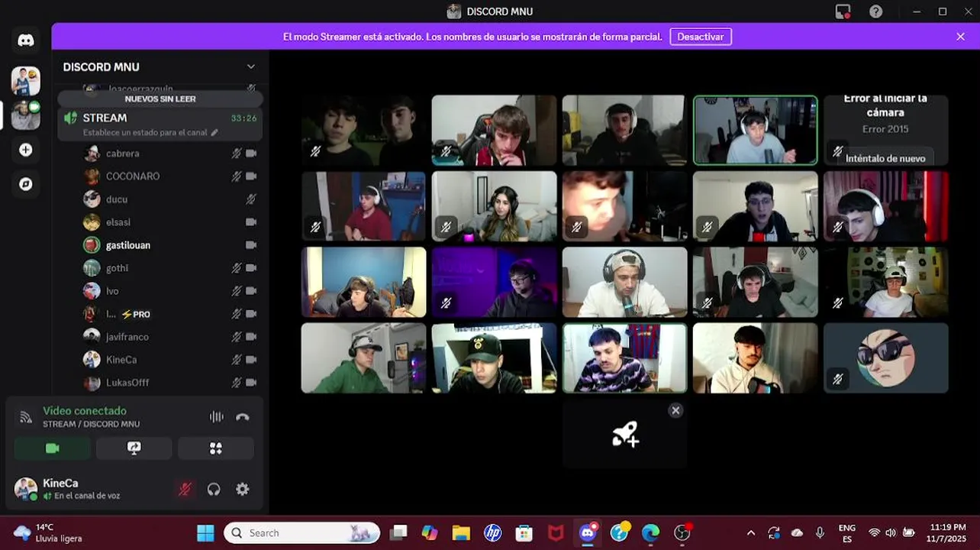Click camera icon beside javifranco
980x550 pixels.
[251, 337]
